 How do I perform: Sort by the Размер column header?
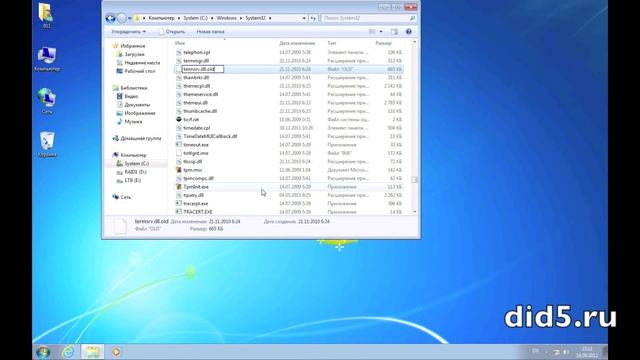(x=383, y=43)
